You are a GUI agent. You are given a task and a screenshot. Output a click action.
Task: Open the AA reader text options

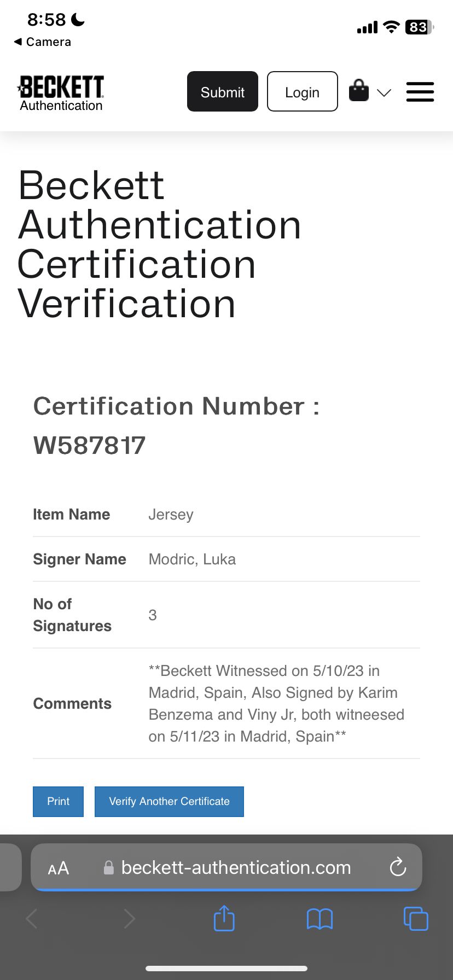tap(59, 868)
